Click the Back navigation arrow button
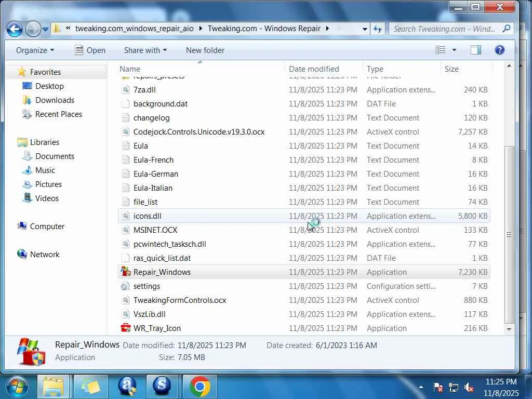 15,29
